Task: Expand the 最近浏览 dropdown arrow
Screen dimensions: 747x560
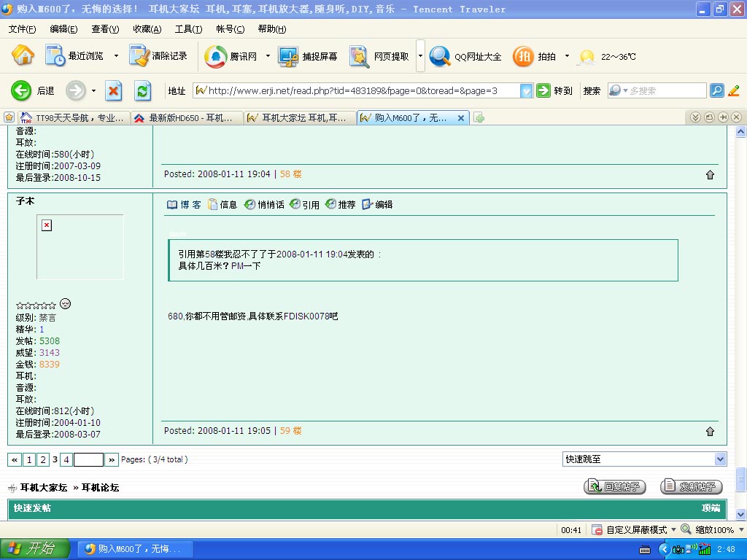Action: coord(116,55)
